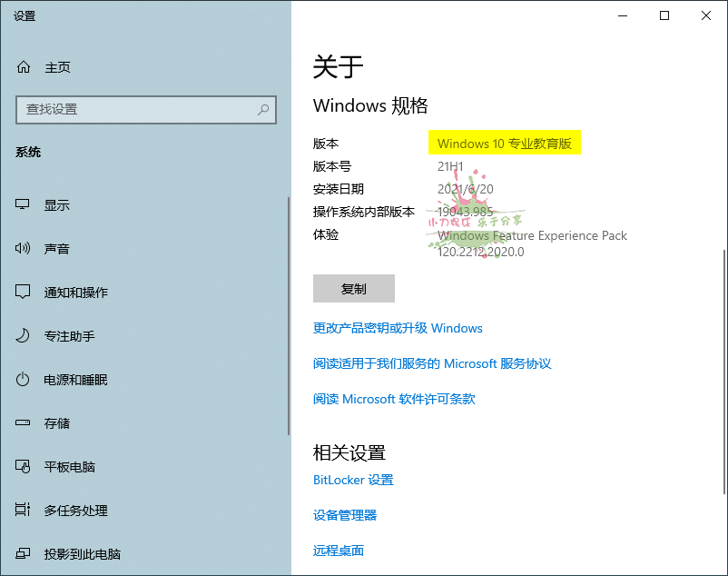Open 声音 (Sound) settings

tap(56, 248)
